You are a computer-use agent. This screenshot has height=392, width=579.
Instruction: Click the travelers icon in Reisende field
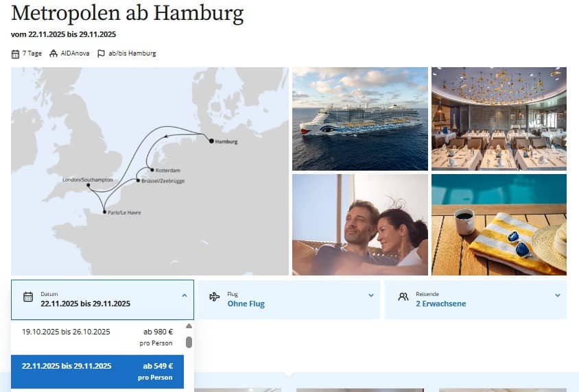pyautogui.click(x=403, y=297)
